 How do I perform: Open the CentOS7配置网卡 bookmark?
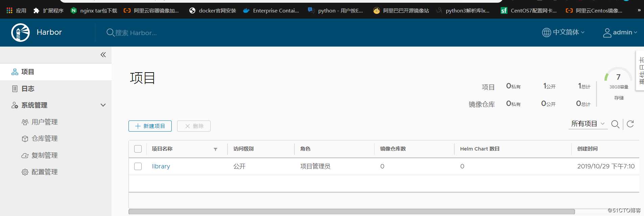click(529, 10)
